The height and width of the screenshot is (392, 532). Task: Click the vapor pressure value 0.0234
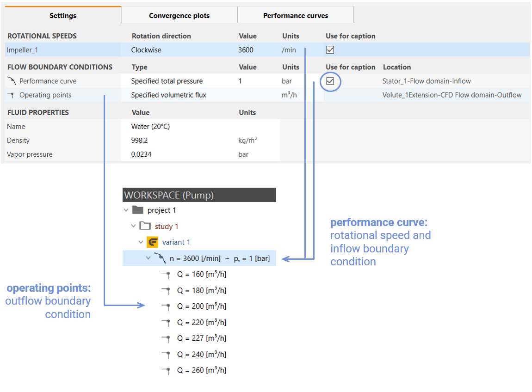[141, 154]
